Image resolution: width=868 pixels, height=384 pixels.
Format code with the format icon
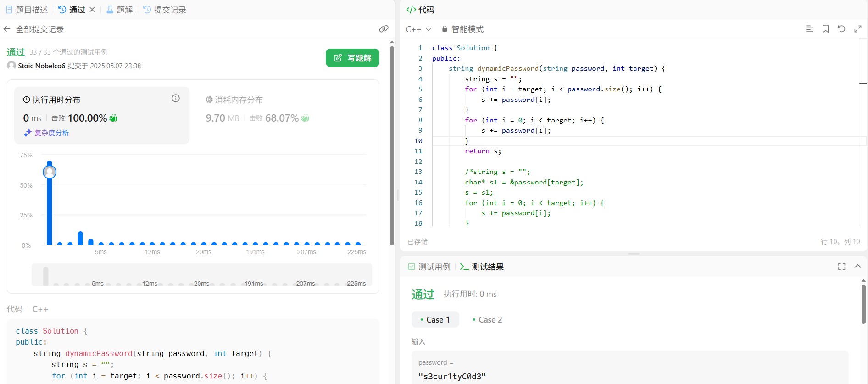(x=810, y=29)
